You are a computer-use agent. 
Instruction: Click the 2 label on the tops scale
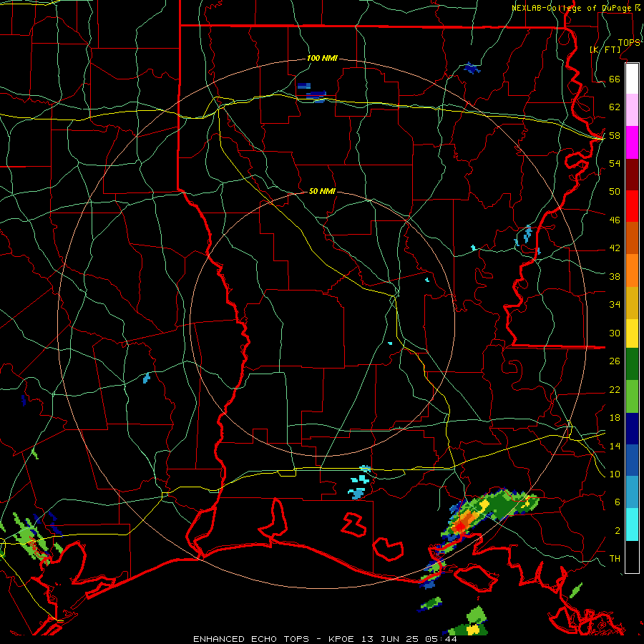tap(618, 531)
